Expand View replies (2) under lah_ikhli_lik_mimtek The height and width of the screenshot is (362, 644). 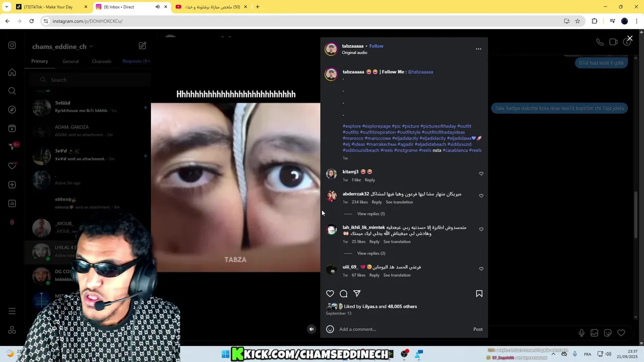[x=371, y=253]
